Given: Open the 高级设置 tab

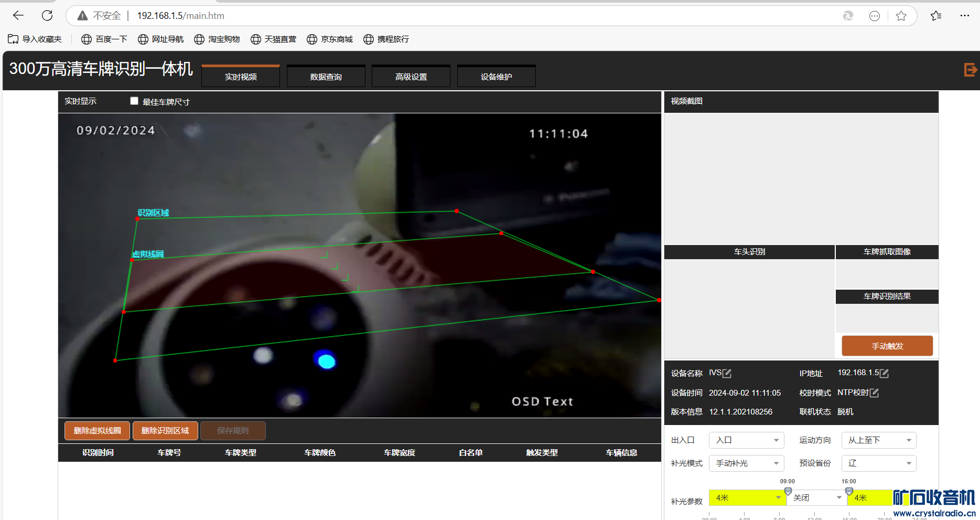Looking at the screenshot, I should click(x=411, y=77).
